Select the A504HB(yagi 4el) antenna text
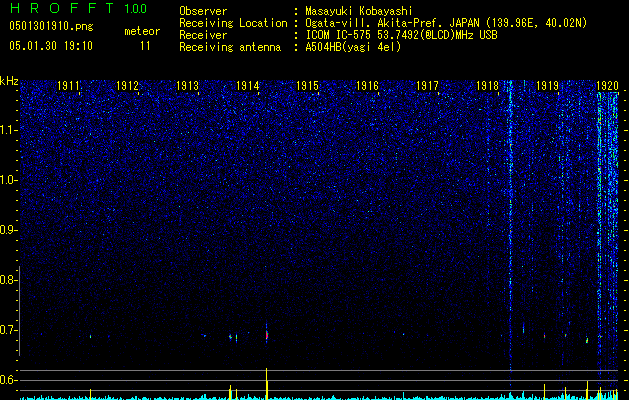629x400 pixels. pos(353,47)
